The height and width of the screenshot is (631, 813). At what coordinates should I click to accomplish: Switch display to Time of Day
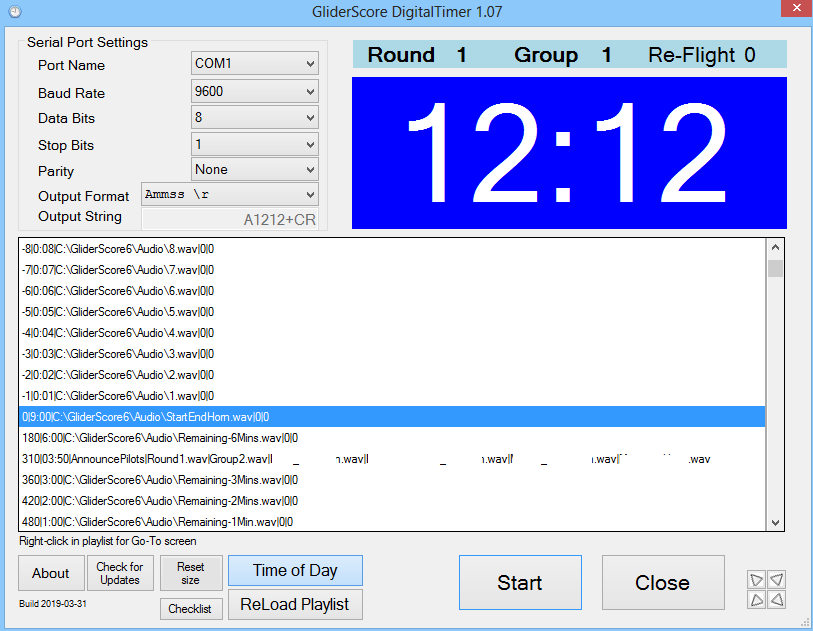(295, 570)
